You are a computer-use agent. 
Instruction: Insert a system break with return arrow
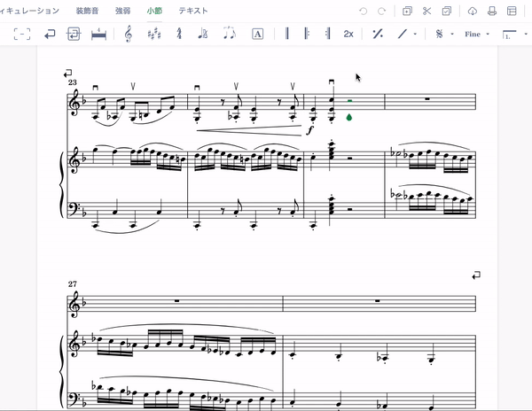(x=50, y=35)
